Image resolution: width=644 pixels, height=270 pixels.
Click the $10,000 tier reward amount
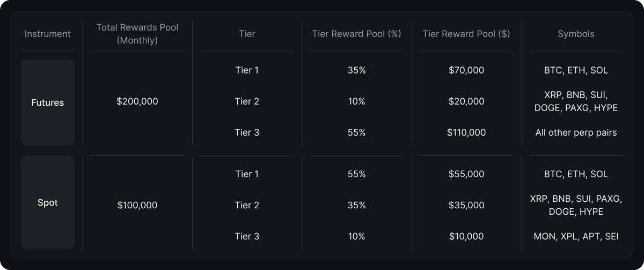click(466, 236)
